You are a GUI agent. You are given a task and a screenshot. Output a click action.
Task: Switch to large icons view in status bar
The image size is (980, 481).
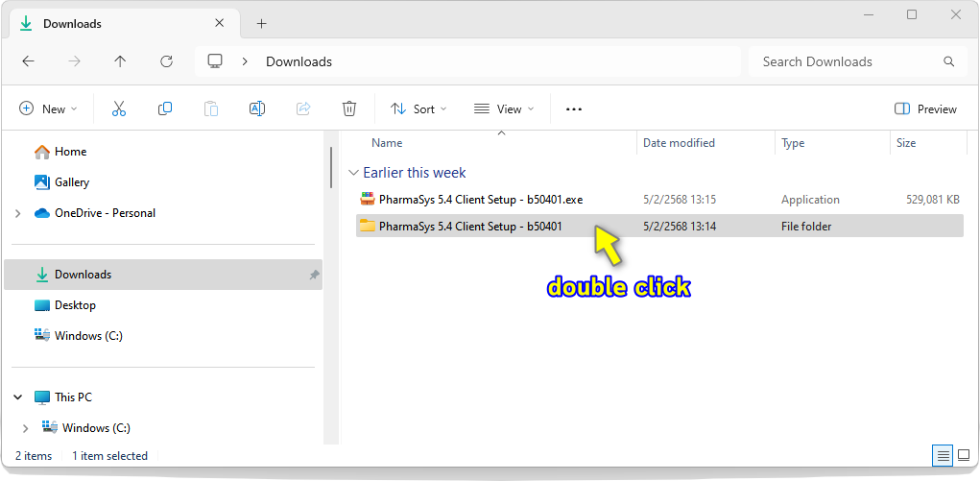click(x=964, y=455)
